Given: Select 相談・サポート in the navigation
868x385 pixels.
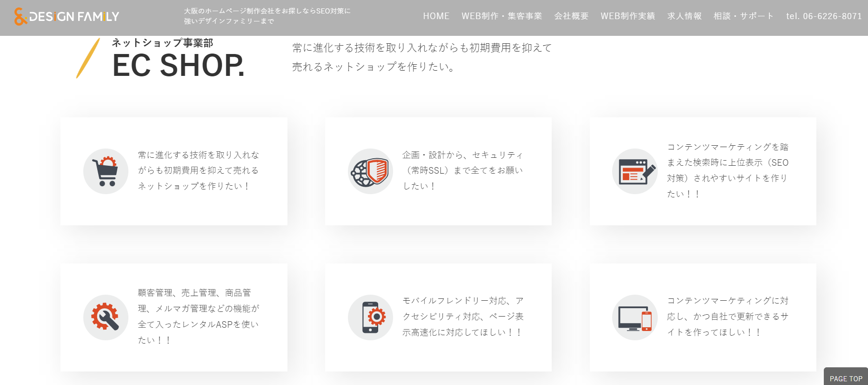Looking at the screenshot, I should [x=743, y=16].
